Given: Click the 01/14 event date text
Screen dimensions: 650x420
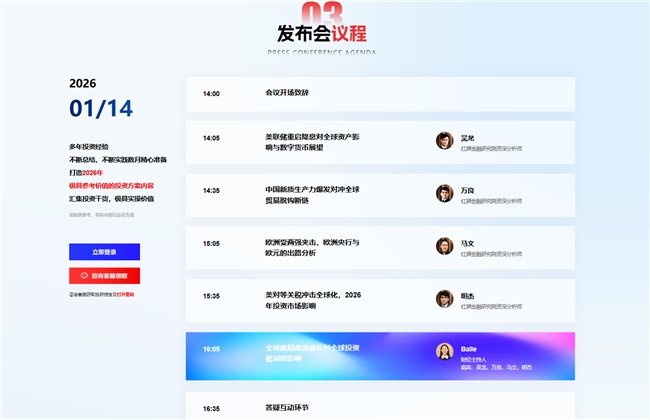Looking at the screenshot, I should tap(100, 108).
